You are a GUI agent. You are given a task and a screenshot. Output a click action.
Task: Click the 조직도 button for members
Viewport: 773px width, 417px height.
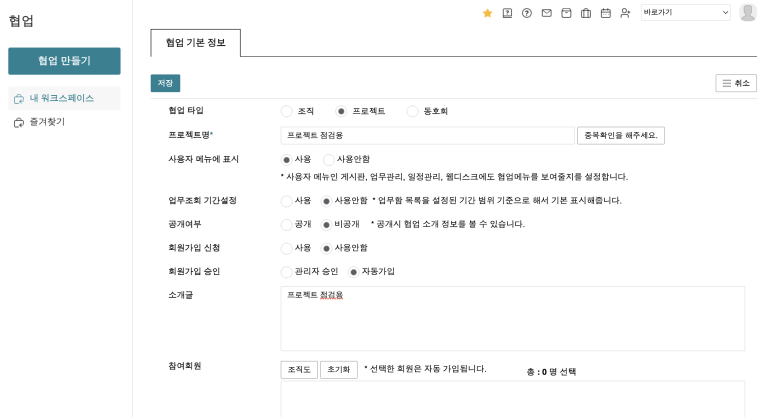[299, 370]
